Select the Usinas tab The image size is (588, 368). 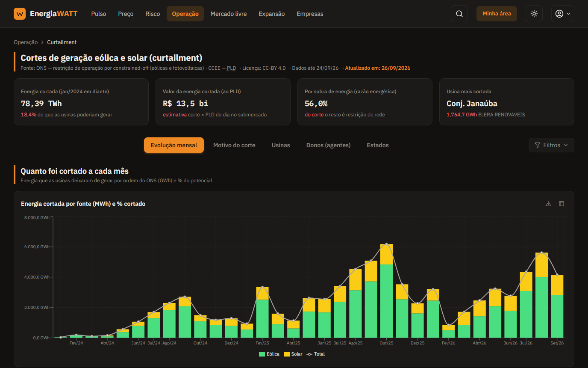point(281,145)
